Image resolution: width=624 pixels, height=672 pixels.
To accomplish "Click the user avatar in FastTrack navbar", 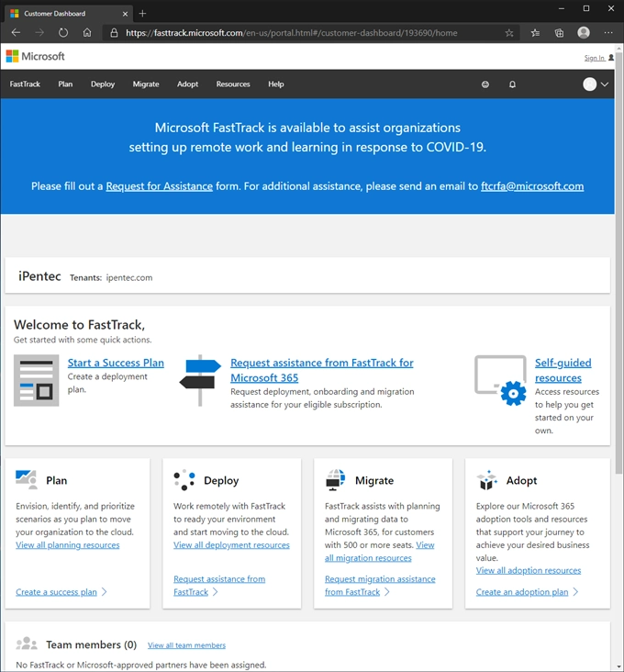I will [x=590, y=84].
